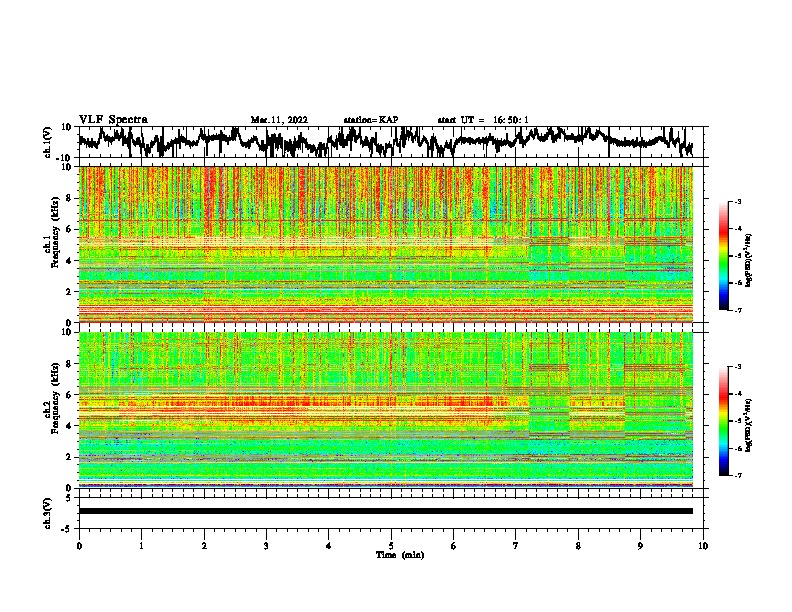Click the ch.2 color scale bar
The height and width of the screenshot is (612, 792).
click(x=724, y=421)
